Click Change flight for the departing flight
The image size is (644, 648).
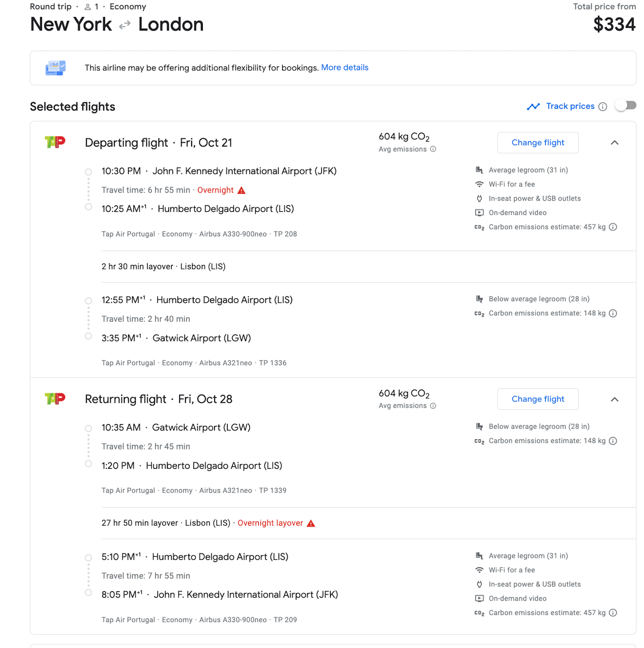(x=538, y=143)
